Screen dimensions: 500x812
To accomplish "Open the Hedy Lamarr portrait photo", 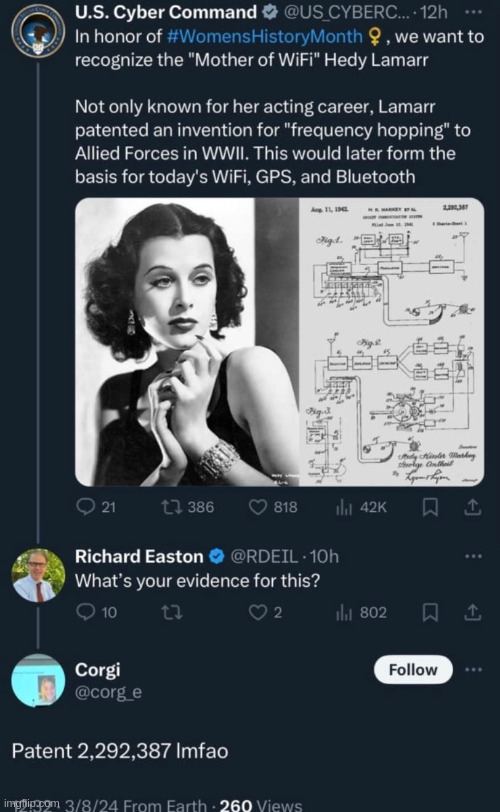I will 187,342.
